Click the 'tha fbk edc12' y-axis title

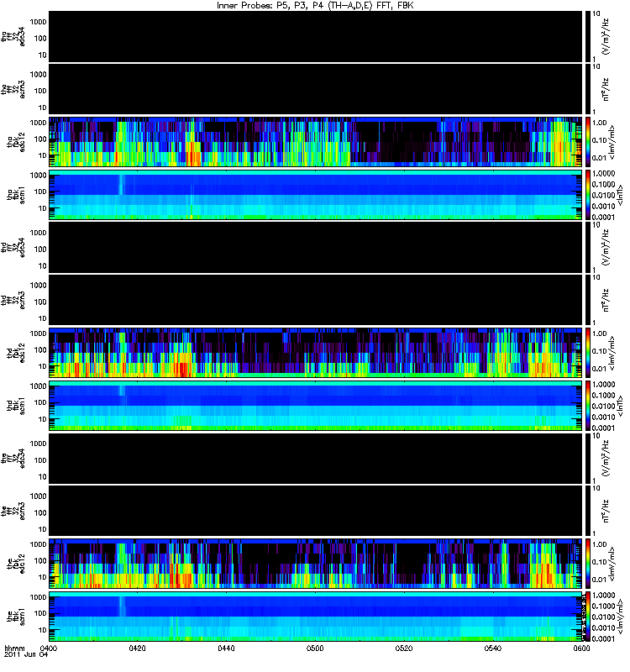click(16, 142)
